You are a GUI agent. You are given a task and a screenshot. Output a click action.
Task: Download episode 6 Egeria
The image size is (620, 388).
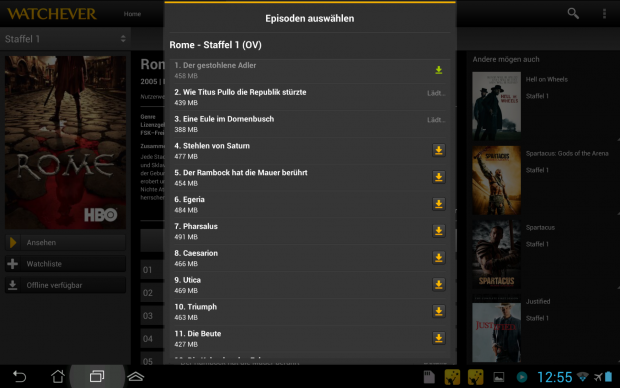pyautogui.click(x=439, y=204)
